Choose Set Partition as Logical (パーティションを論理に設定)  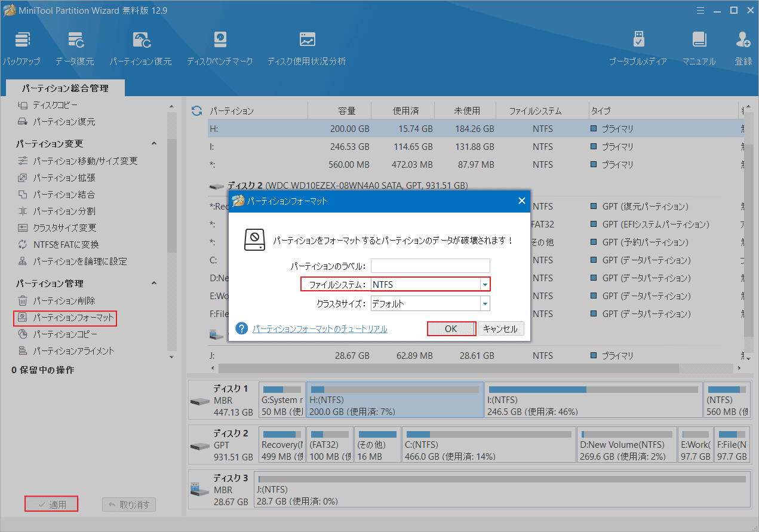72,262
